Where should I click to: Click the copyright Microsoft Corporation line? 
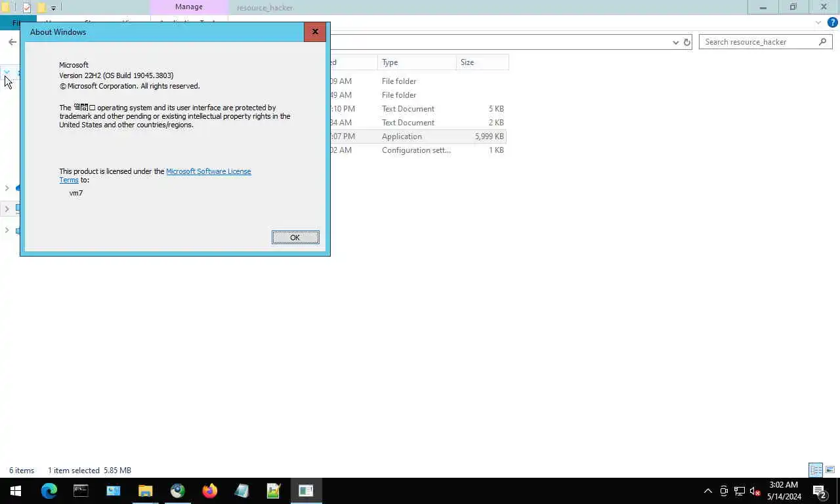[x=129, y=86]
